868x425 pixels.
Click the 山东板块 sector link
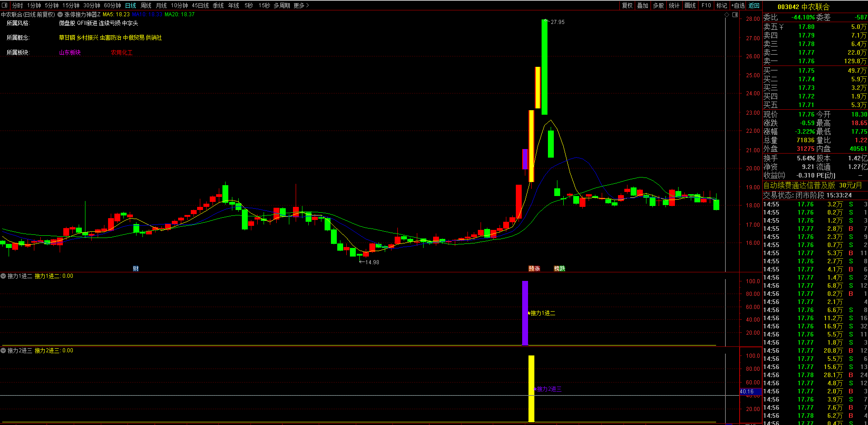[x=70, y=52]
